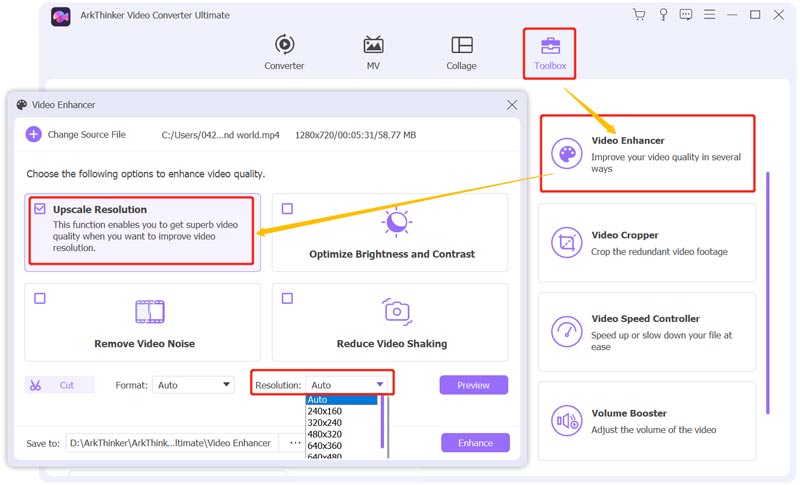Image resolution: width=800 pixels, height=485 pixels.
Task: Click the Video Speed Controller gauge icon
Action: coord(566,331)
